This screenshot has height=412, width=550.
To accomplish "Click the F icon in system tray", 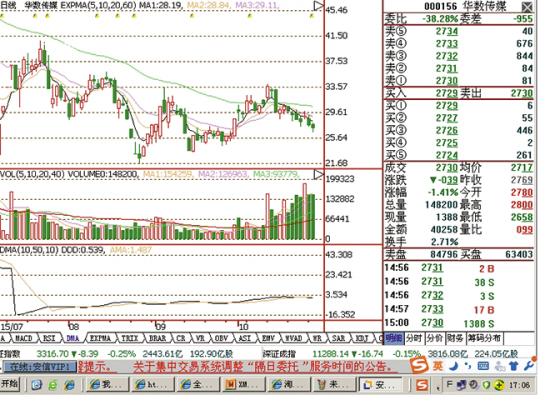I will pos(449,385).
